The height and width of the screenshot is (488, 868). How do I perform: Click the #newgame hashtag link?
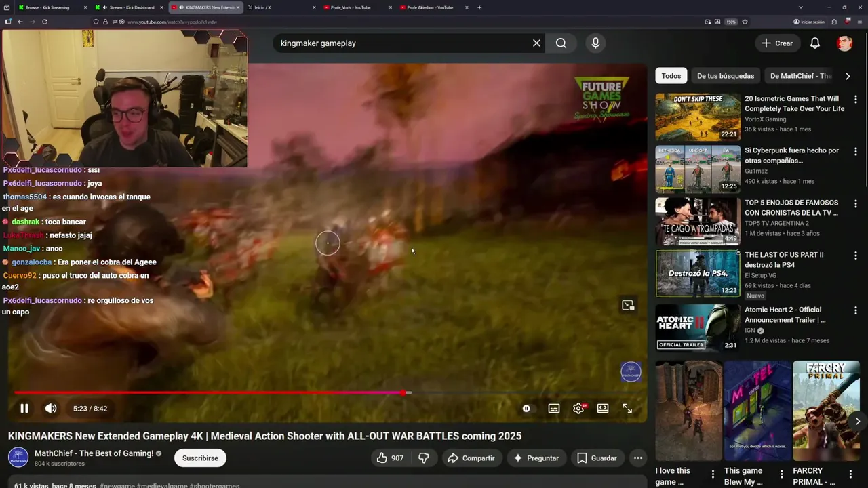[118, 485]
